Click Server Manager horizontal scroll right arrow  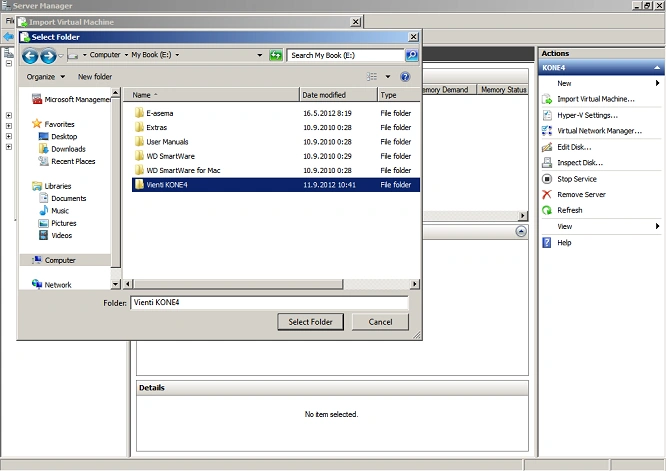[x=523, y=215]
